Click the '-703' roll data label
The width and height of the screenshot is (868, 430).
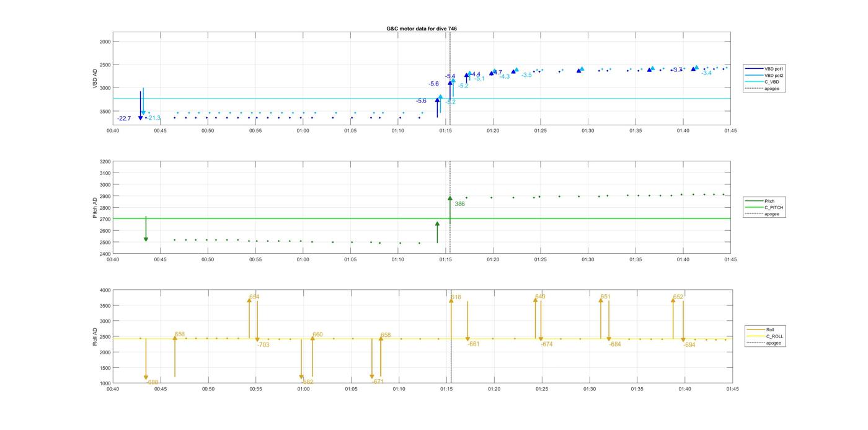[x=263, y=344]
